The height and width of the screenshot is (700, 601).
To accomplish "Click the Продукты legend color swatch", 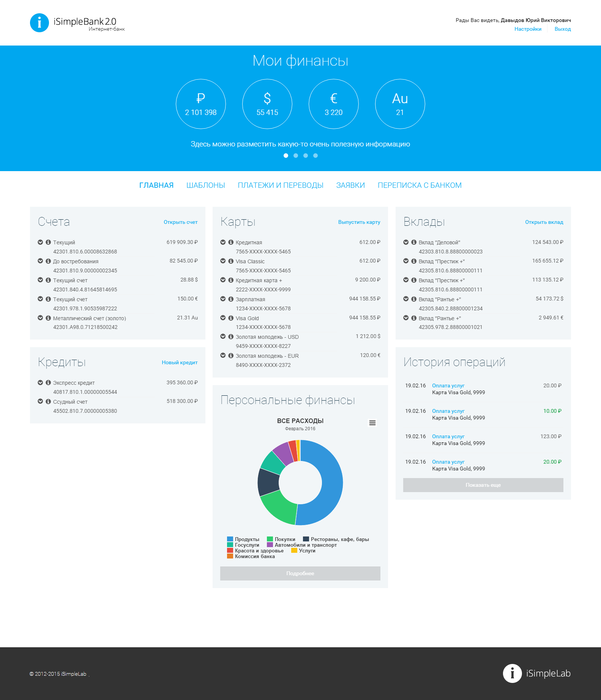I will 230,539.
